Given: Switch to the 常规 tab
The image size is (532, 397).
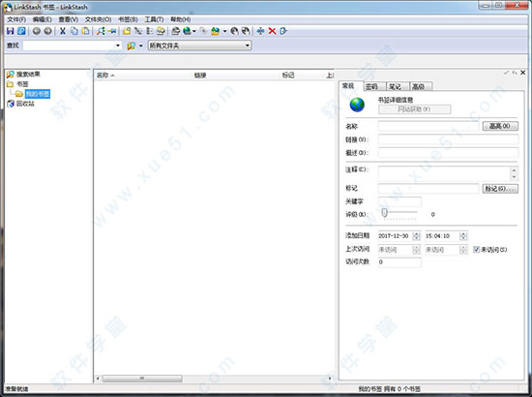Looking at the screenshot, I should (x=350, y=86).
